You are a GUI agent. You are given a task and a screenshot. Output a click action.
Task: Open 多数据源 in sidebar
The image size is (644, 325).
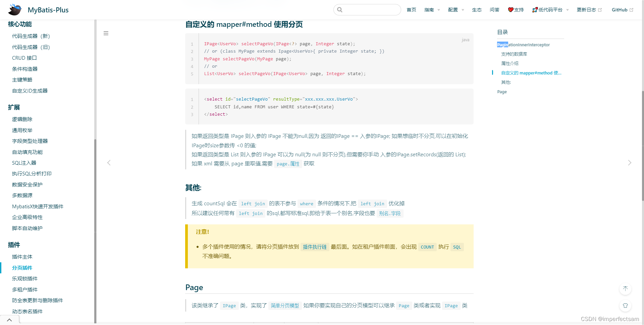[x=22, y=196]
